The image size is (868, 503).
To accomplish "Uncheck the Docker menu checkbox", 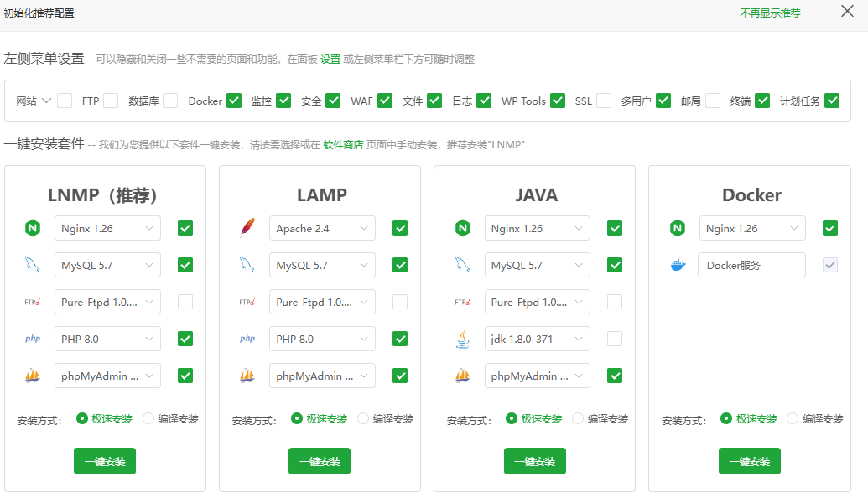I will pyautogui.click(x=234, y=101).
